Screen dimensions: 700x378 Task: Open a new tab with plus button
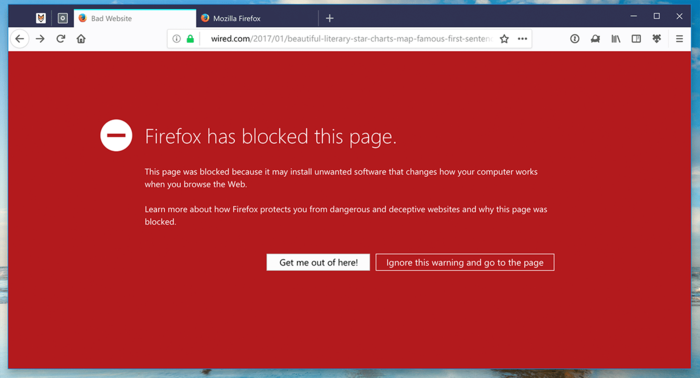[329, 18]
